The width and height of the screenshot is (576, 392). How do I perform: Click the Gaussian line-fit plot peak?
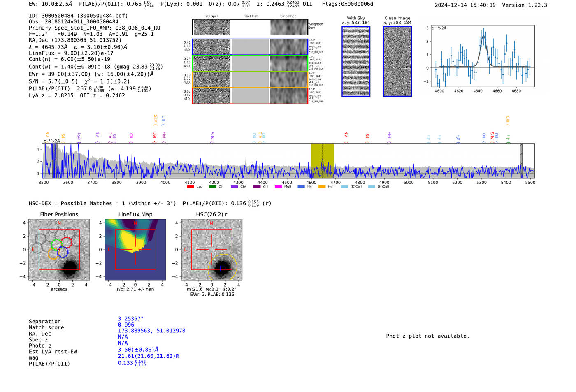[483, 37]
